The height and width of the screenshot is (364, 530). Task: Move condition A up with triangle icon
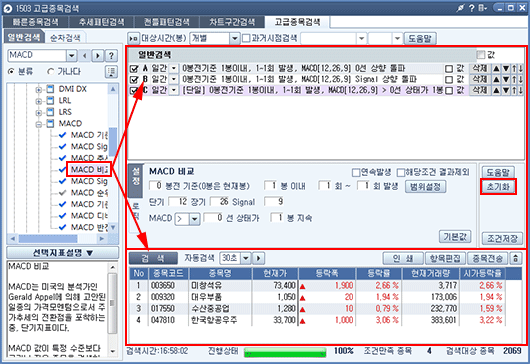[x=496, y=69]
